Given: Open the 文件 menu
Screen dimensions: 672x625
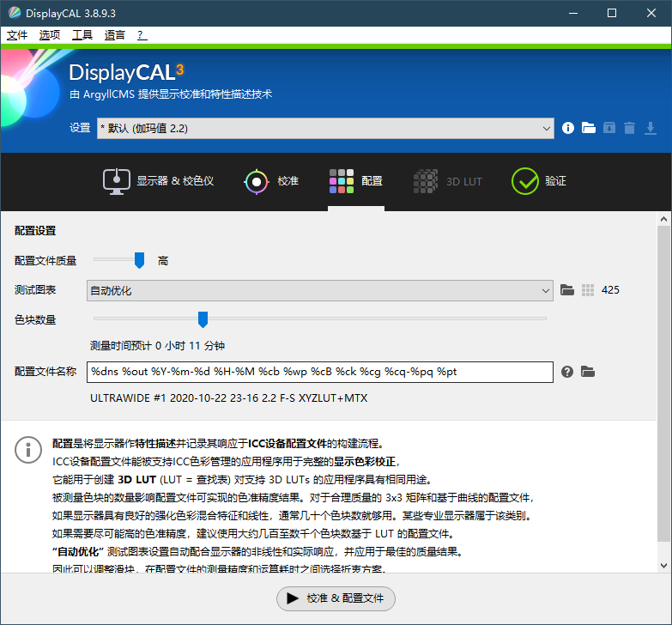Looking at the screenshot, I should (x=17, y=35).
